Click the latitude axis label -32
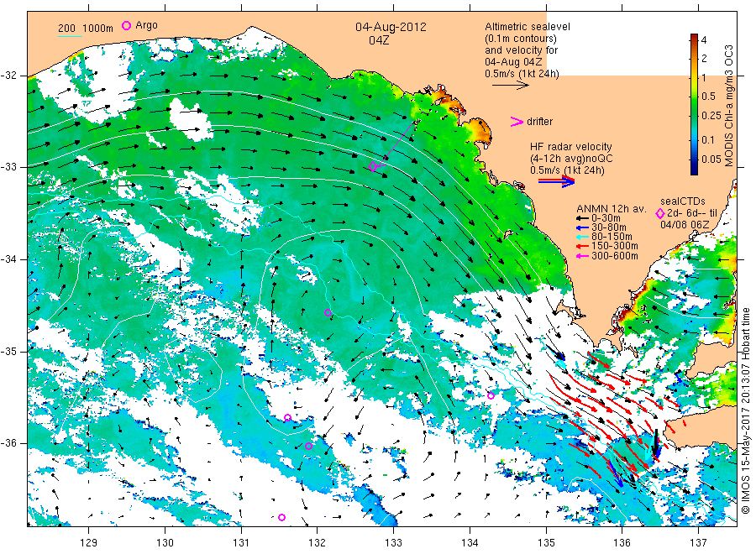 pos(8,76)
